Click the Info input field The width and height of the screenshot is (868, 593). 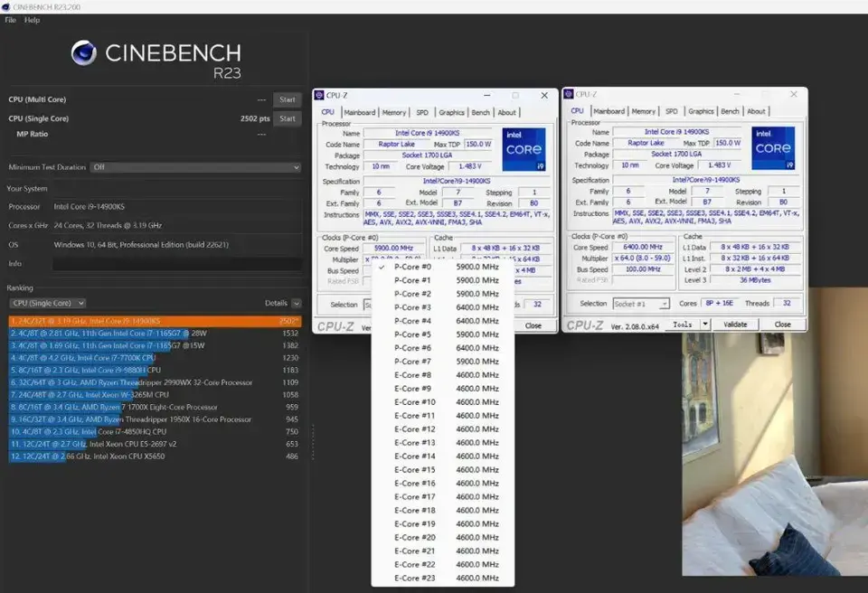[177, 264]
